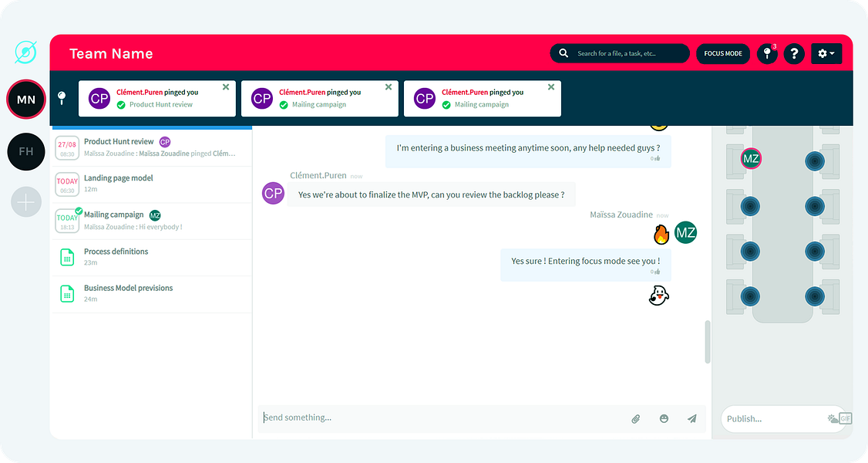868x463 pixels.
Task: Open the settings gear dropdown
Action: point(826,54)
